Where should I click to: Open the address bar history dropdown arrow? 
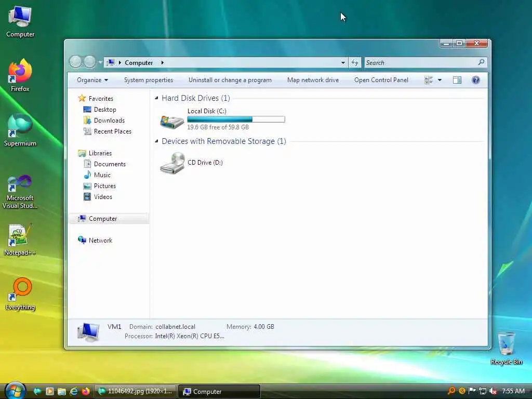[343, 62]
